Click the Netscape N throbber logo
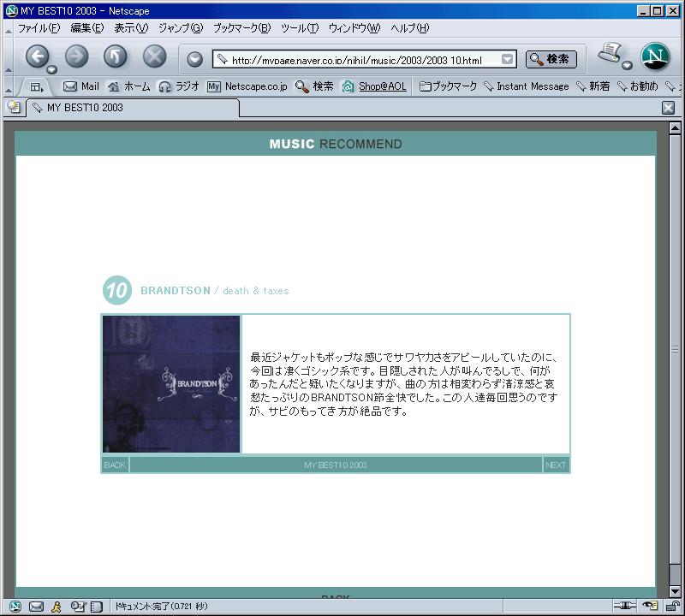 [655, 56]
